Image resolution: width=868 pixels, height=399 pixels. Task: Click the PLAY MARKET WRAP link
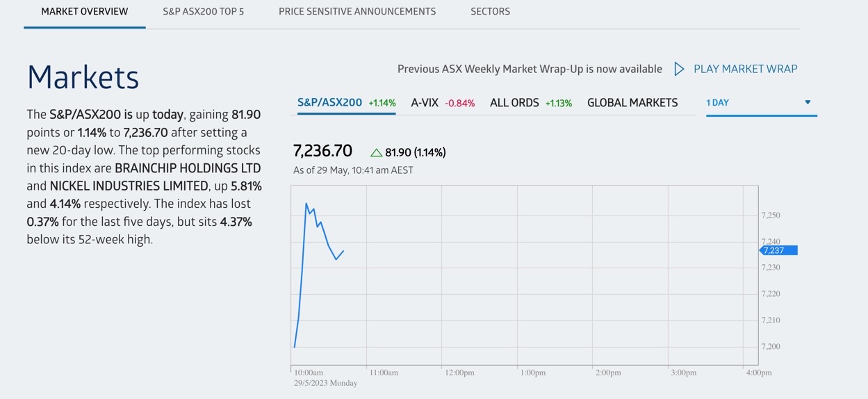point(745,69)
